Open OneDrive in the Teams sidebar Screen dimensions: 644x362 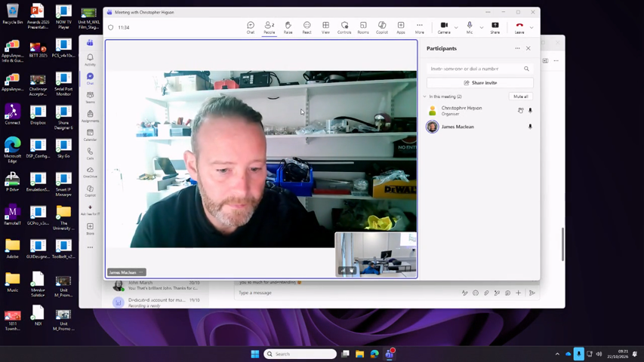90,173
